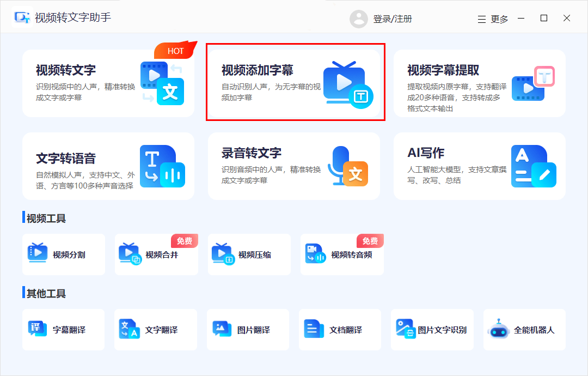This screenshot has width=588, height=376.
Task: Minimize the application window
Action: tap(521, 18)
